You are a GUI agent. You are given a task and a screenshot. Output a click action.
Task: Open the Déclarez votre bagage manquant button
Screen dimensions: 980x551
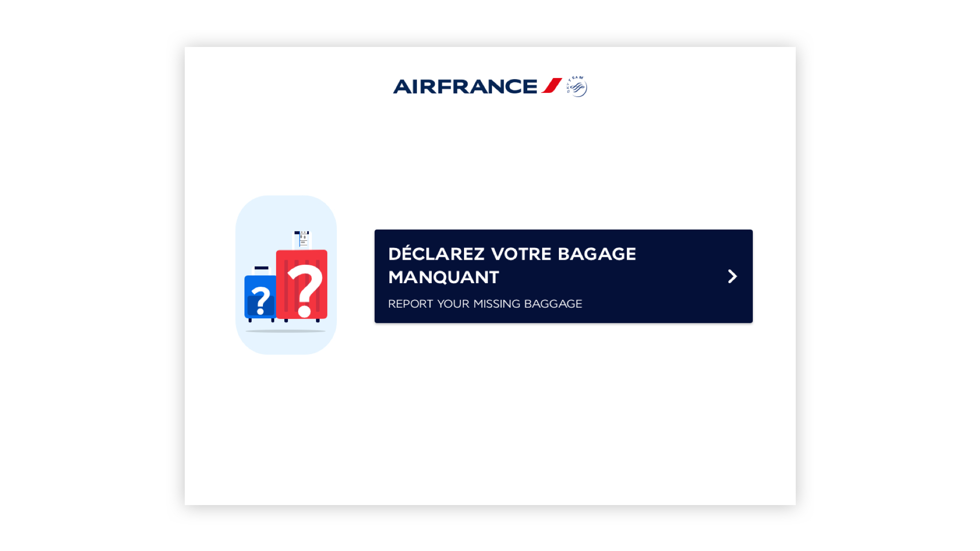(x=563, y=276)
